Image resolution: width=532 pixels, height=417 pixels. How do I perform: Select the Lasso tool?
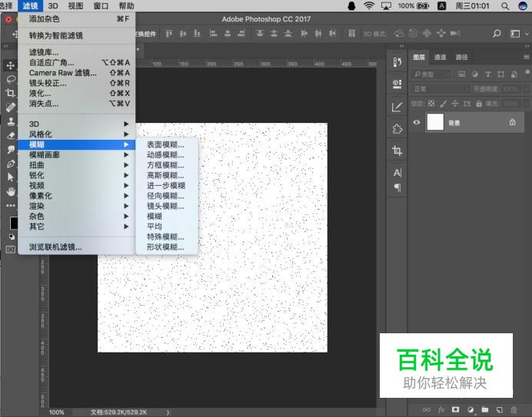pos(11,79)
